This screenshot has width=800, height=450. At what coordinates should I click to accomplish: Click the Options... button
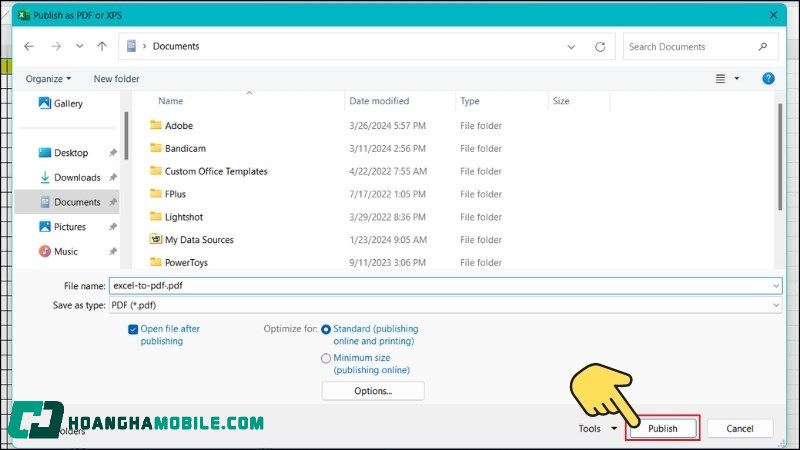[x=373, y=391]
